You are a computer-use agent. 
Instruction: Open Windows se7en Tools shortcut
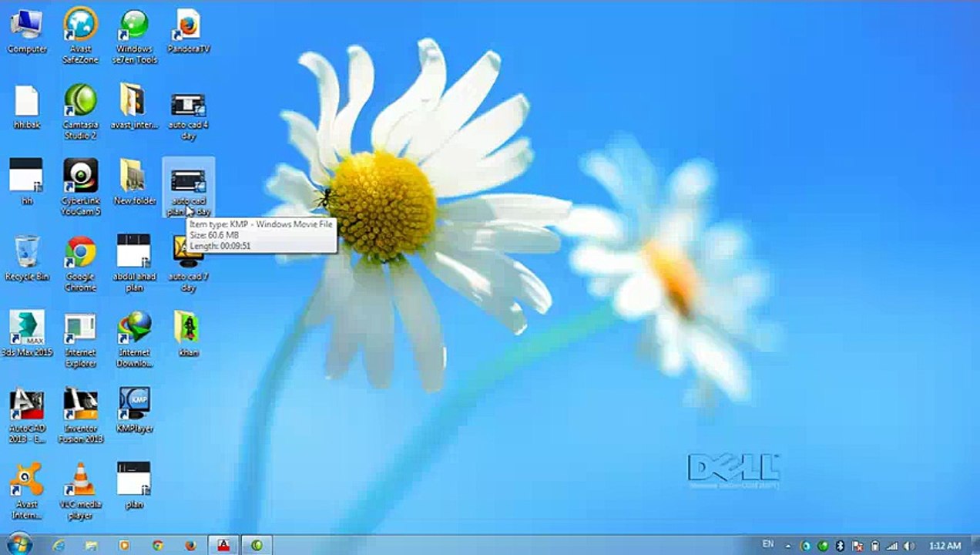coord(135,36)
